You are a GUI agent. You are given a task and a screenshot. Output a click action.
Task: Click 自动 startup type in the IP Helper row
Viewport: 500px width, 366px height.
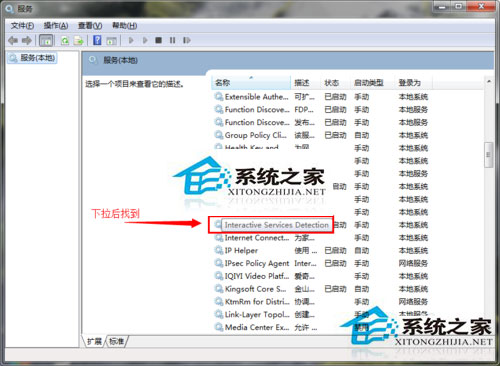coord(361,250)
